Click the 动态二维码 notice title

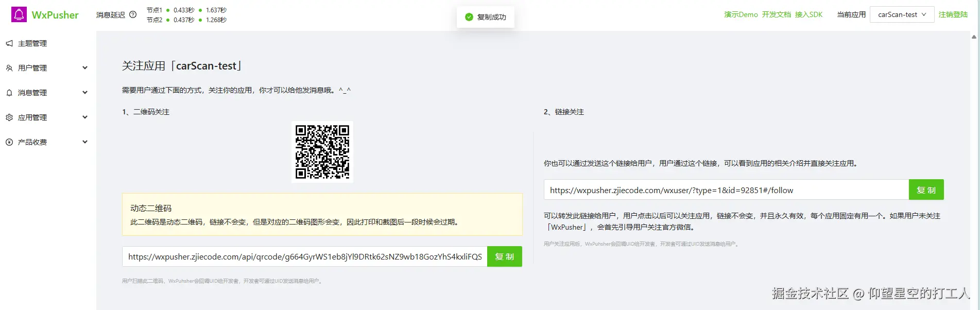pyautogui.click(x=151, y=208)
